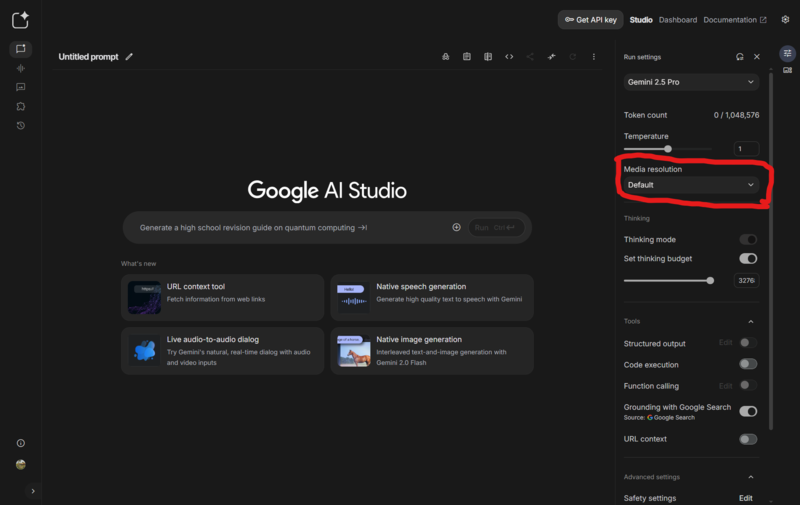Expand the left sidebar with arrow

[x=33, y=491]
